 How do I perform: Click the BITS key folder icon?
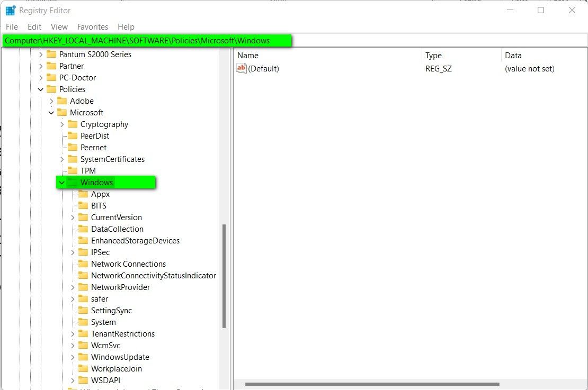click(84, 205)
